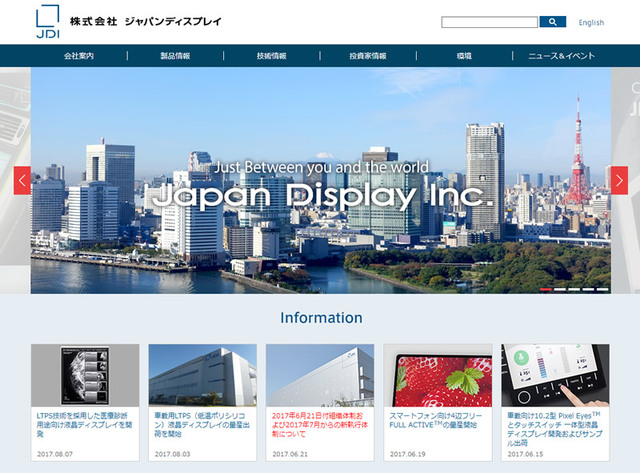
Task: Read the red 2017年6月21日付組織体制 news link
Action: [320, 424]
